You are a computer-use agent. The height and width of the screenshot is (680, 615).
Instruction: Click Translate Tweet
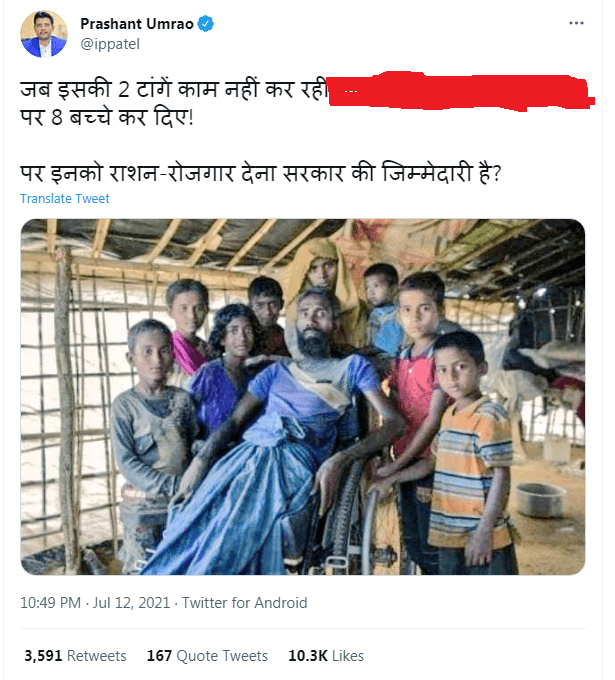(x=65, y=199)
